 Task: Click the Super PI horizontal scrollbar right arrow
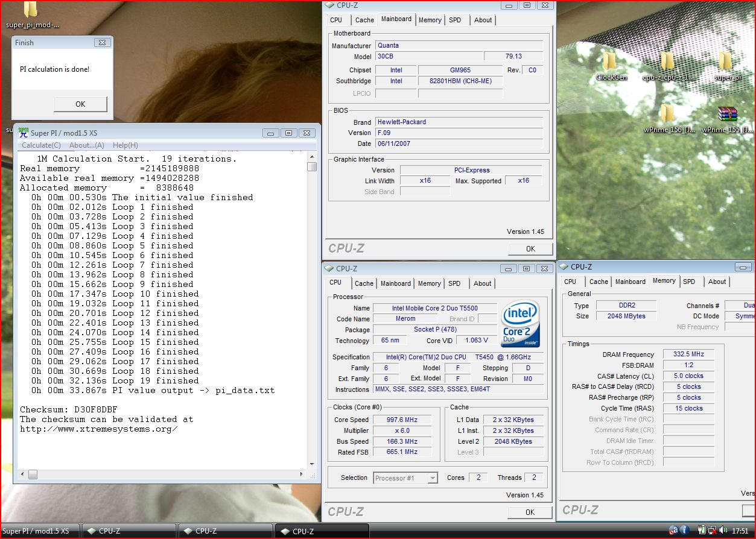pyautogui.click(x=302, y=474)
